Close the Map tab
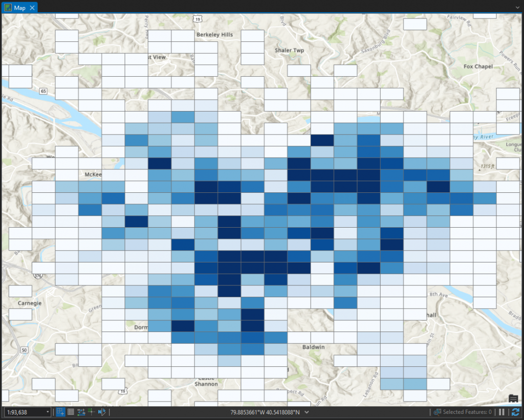 pos(32,8)
